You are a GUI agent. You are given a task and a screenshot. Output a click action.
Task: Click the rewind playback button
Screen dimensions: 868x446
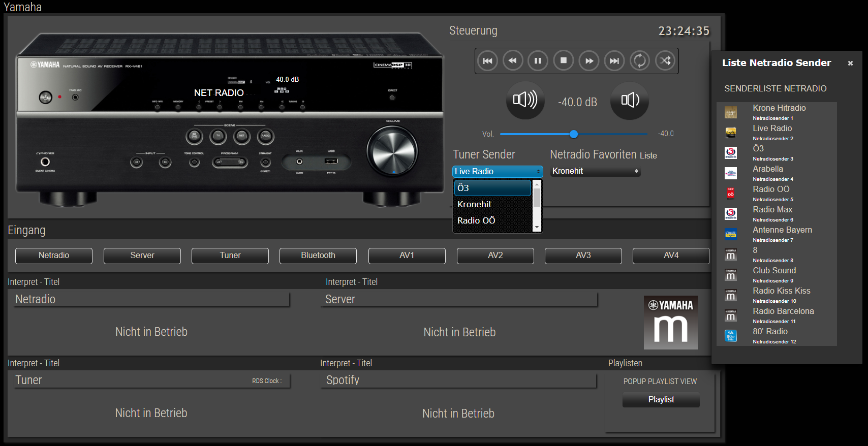[x=513, y=61]
